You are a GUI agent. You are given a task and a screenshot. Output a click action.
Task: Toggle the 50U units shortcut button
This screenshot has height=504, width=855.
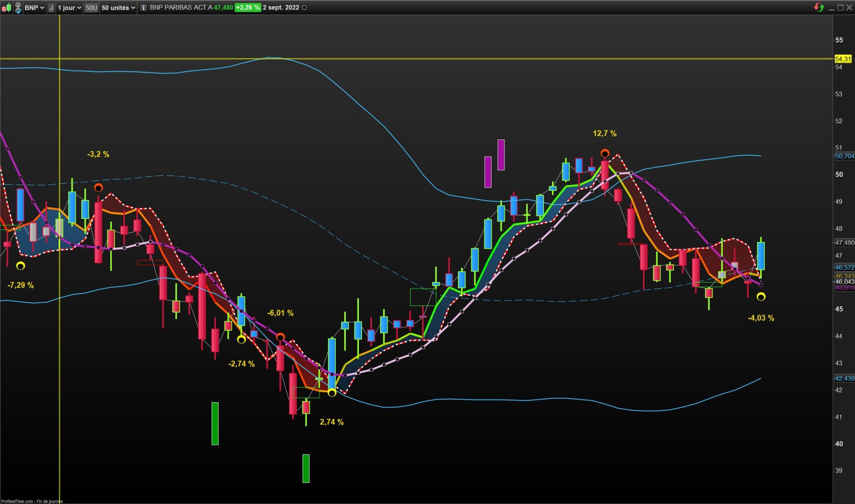coord(91,8)
